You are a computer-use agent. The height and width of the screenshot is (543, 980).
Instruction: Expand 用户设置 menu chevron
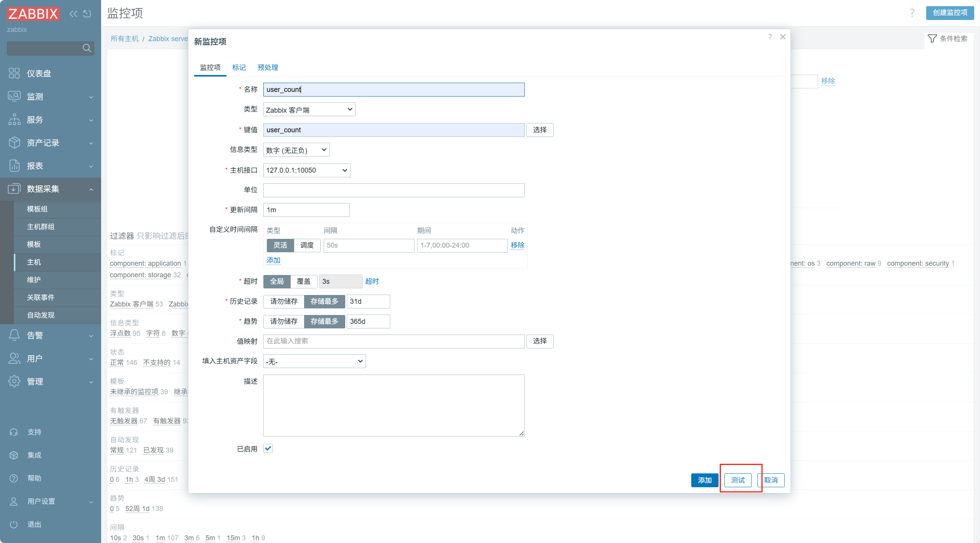[x=91, y=501]
